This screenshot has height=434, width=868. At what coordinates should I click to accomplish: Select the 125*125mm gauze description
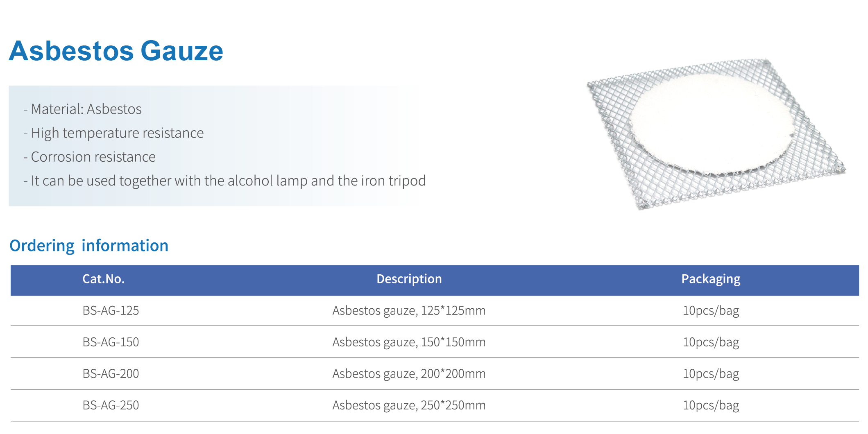coord(409,311)
